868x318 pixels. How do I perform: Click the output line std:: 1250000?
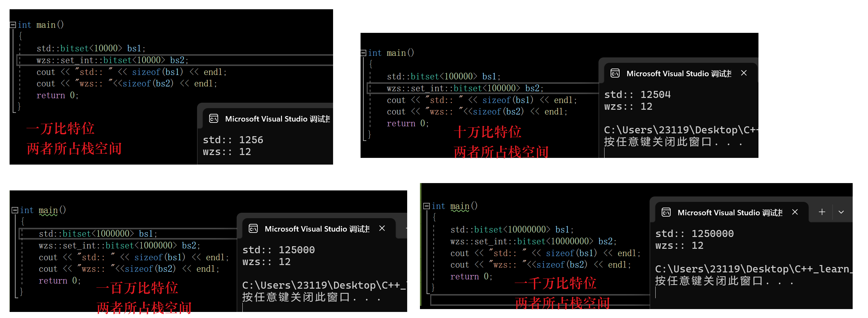click(695, 234)
